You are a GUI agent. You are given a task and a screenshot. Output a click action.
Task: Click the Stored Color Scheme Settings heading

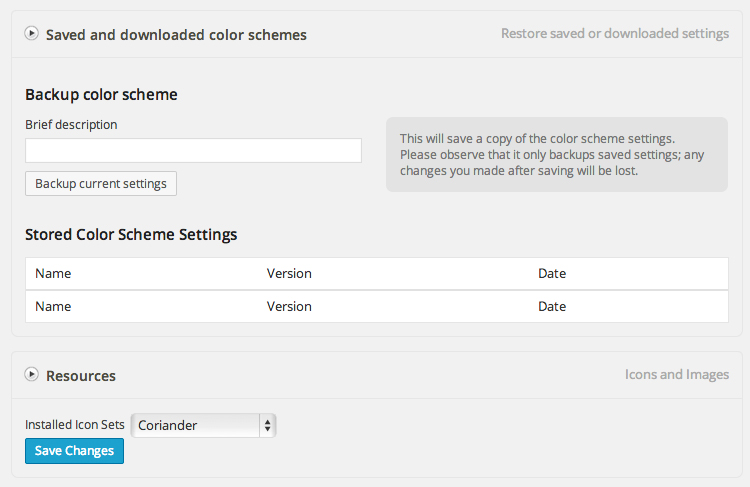pos(131,235)
